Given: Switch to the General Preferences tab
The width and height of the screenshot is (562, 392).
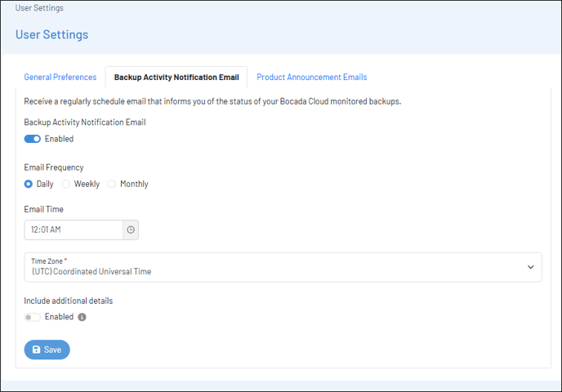Looking at the screenshot, I should (60, 77).
